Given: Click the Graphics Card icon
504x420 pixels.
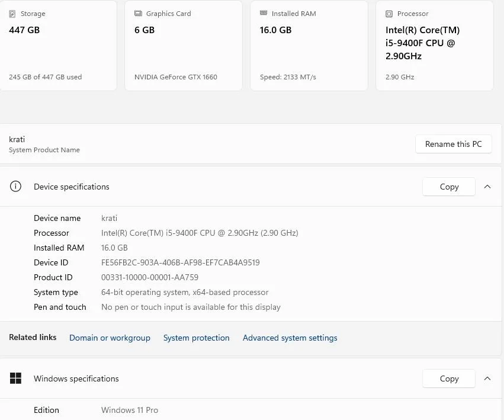Looking at the screenshot, I should pyautogui.click(x=138, y=14).
